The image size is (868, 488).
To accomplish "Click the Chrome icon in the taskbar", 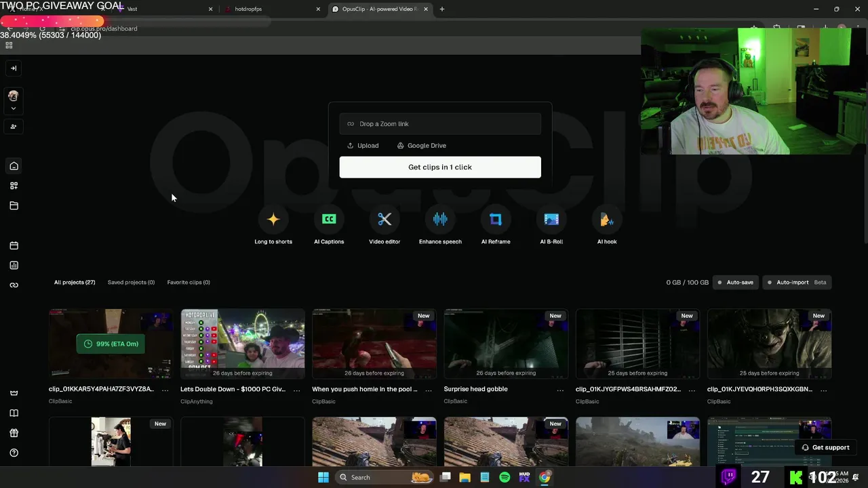I will click(x=545, y=477).
